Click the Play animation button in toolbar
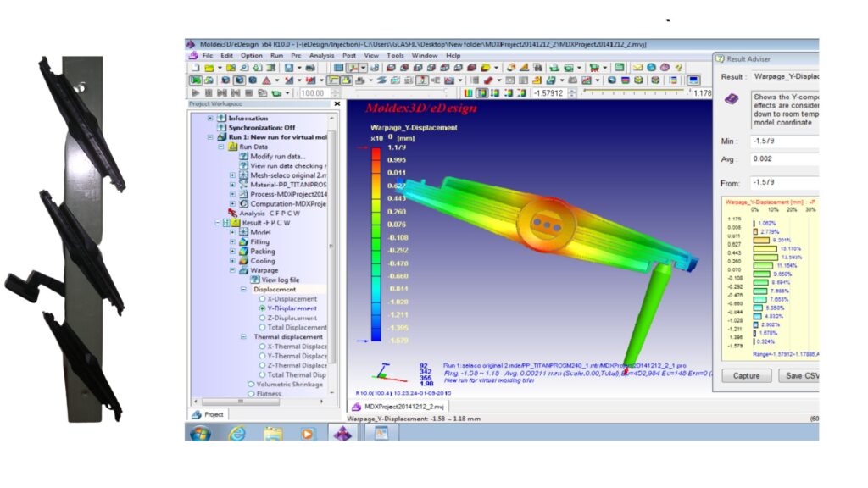 [x=196, y=93]
